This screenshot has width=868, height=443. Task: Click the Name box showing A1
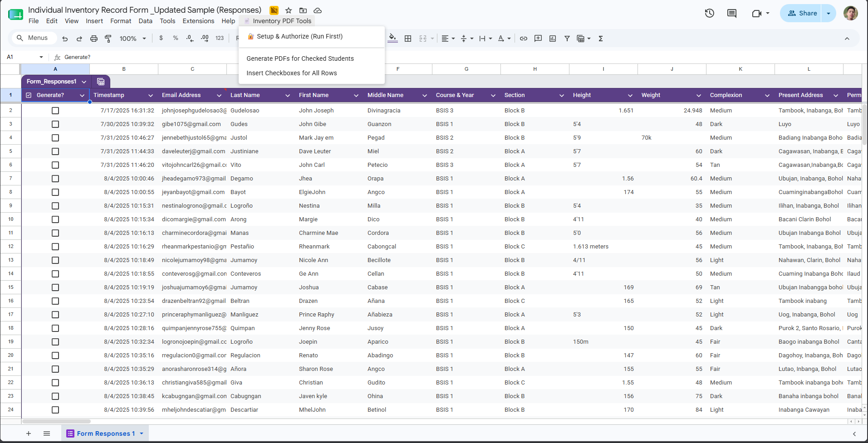25,57
